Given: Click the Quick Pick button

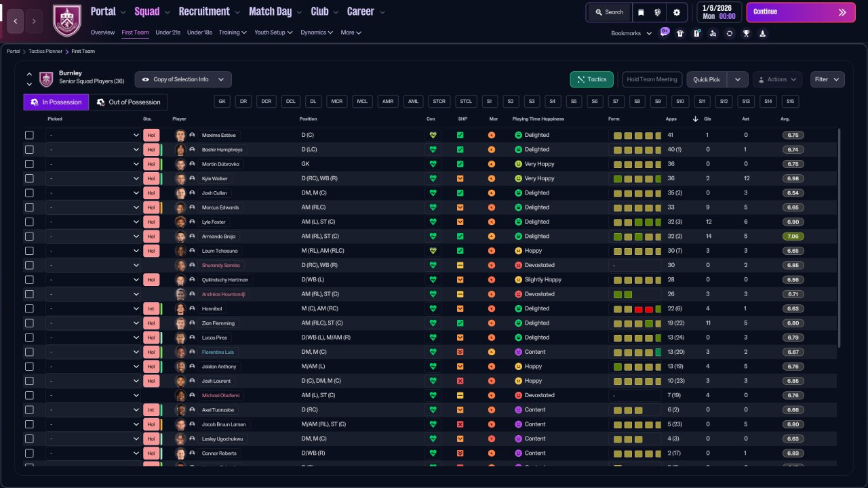Looking at the screenshot, I should point(707,79).
